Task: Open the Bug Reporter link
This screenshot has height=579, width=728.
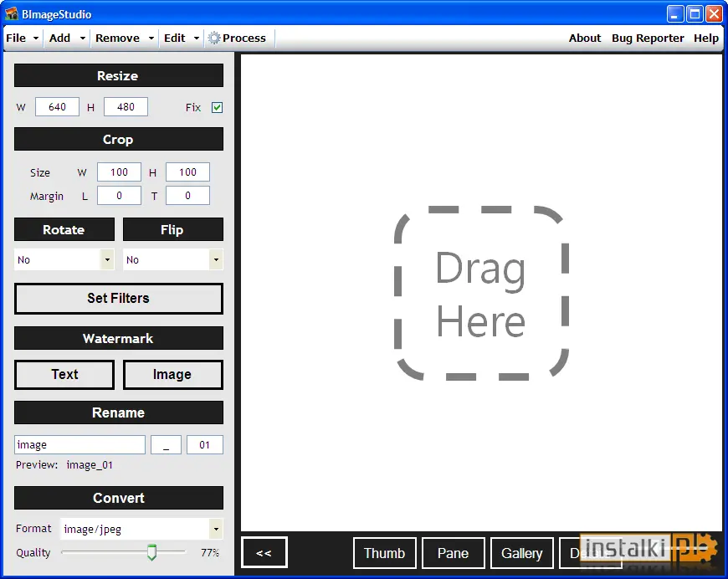Action: [x=648, y=38]
